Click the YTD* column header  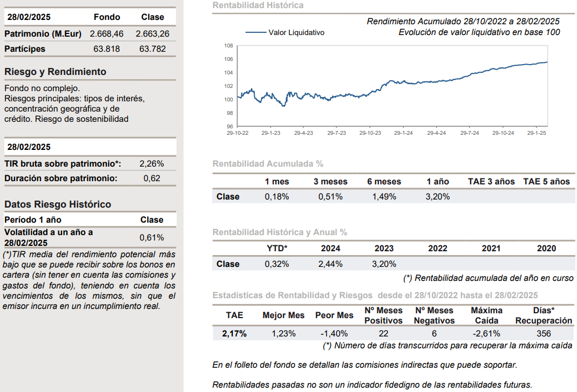coord(277,249)
